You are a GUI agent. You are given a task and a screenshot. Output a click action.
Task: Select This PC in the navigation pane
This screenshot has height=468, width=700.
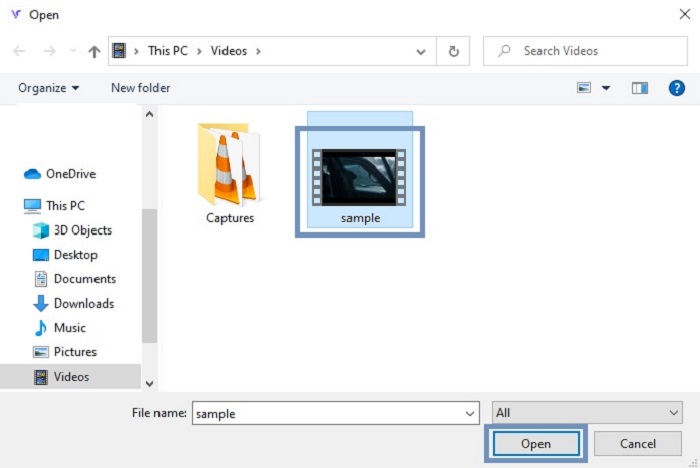54,205
